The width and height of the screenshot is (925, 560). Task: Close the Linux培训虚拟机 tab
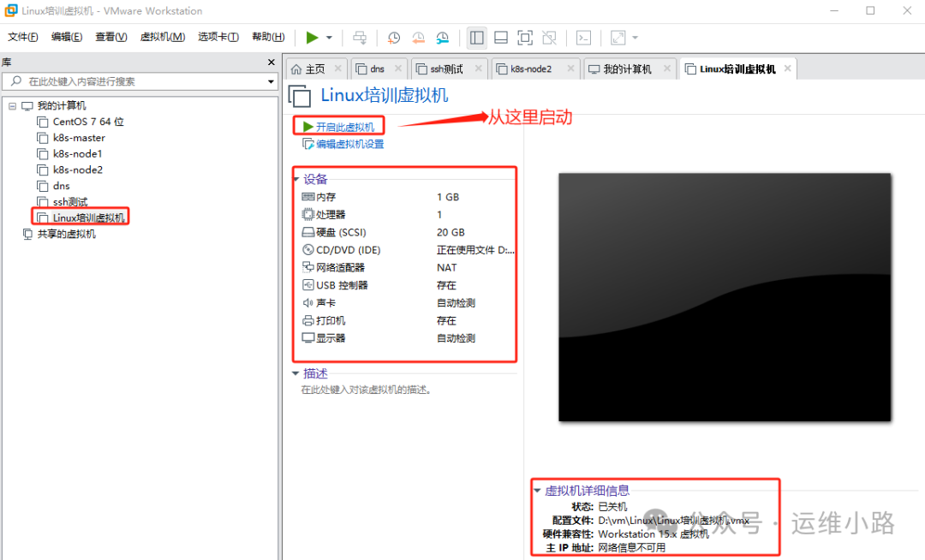coord(788,69)
